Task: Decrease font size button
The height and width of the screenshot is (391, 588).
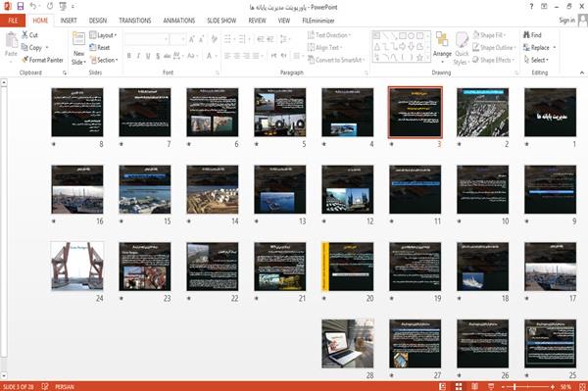Action: coord(201,38)
